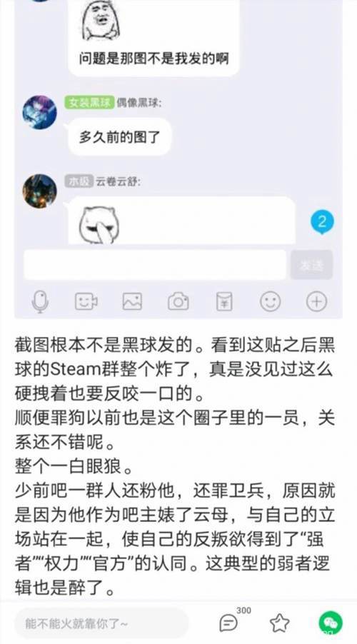Open the image gallery picker icon
The image size is (357, 644).
pyautogui.click(x=132, y=302)
